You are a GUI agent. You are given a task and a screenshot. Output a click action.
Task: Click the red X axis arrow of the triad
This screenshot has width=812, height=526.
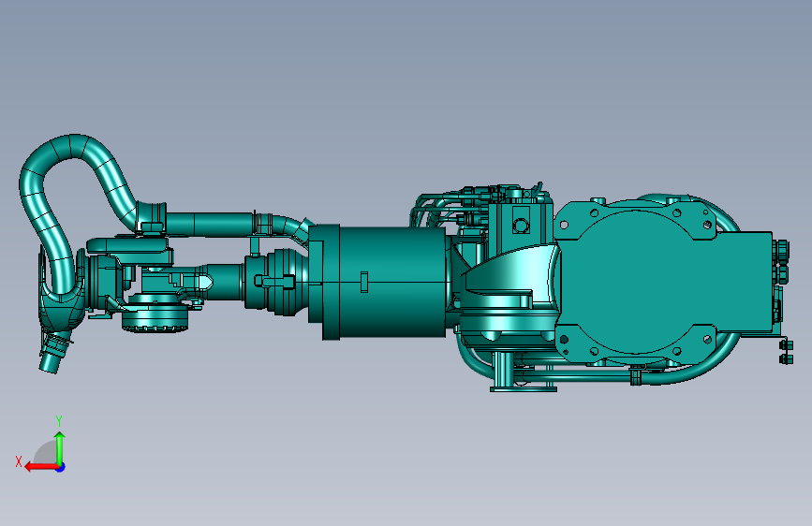click(x=40, y=467)
